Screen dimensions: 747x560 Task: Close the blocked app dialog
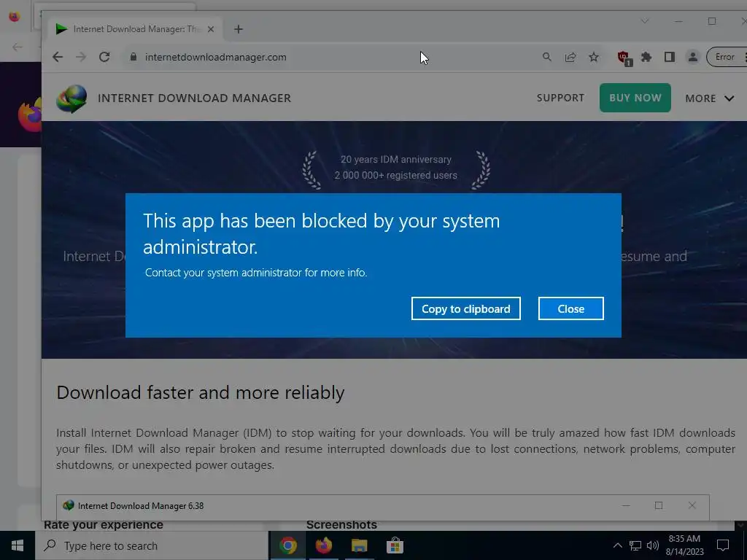point(570,308)
